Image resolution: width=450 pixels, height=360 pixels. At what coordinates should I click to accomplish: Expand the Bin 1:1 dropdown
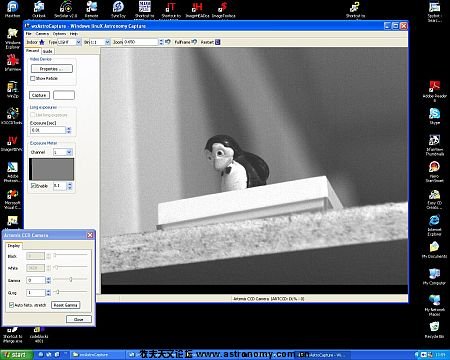[x=107, y=42]
